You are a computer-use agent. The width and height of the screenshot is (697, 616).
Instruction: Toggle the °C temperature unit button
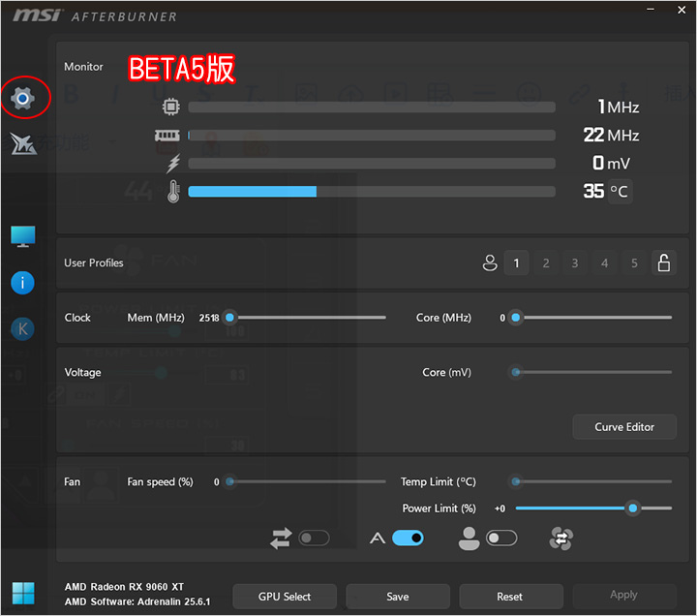pyautogui.click(x=620, y=191)
